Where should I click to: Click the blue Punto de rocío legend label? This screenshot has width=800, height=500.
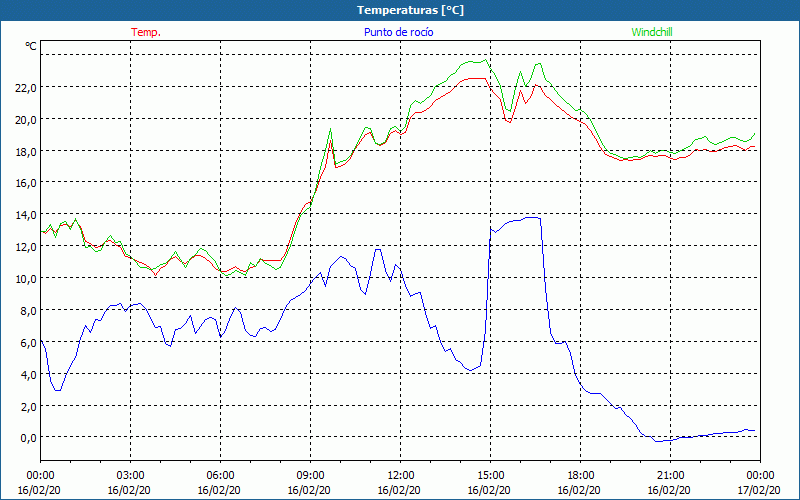(398, 32)
